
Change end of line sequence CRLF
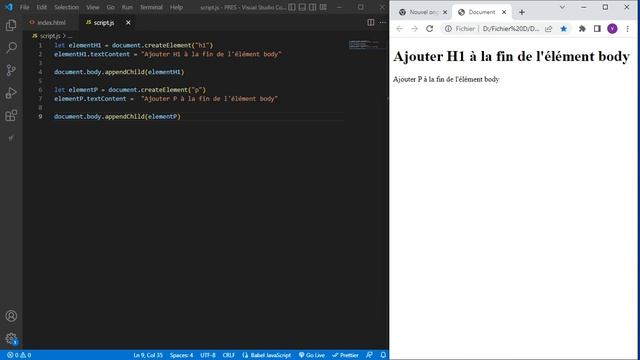229,355
